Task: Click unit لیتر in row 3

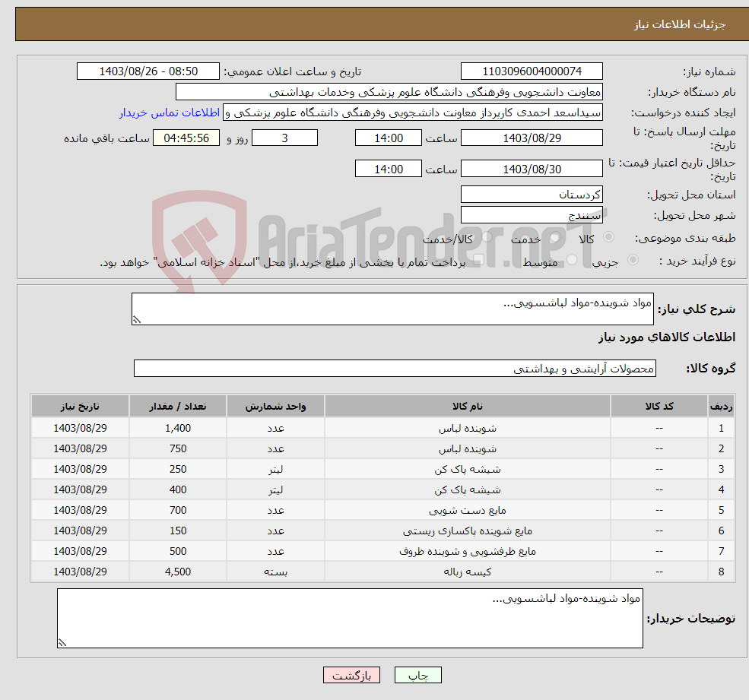Action: click(275, 470)
